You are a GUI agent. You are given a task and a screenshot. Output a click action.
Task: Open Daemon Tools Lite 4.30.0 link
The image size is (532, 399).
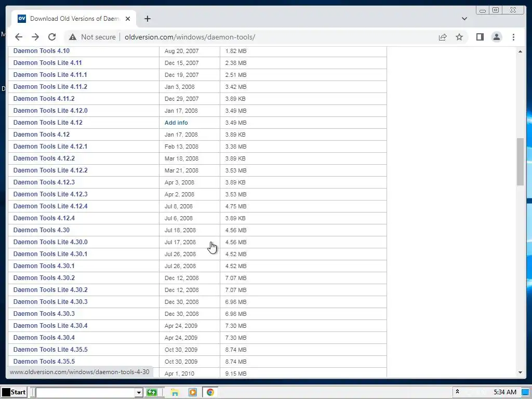tap(50, 242)
